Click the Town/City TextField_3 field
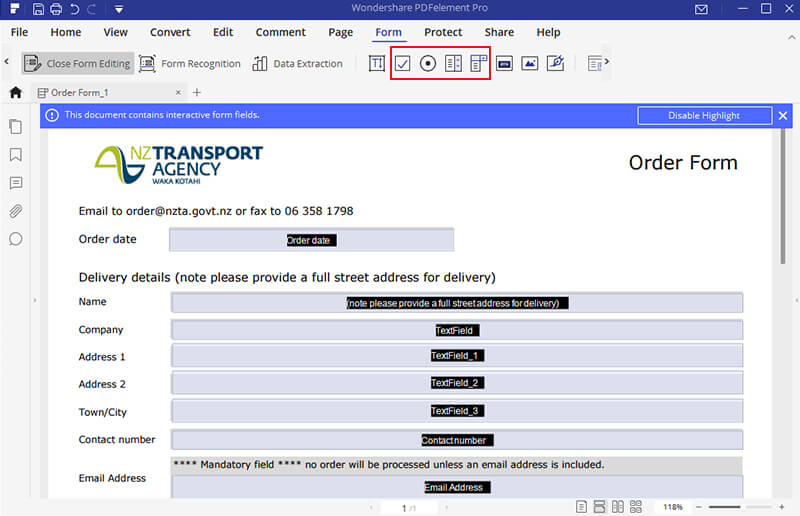The width and height of the screenshot is (800, 516). [457, 411]
